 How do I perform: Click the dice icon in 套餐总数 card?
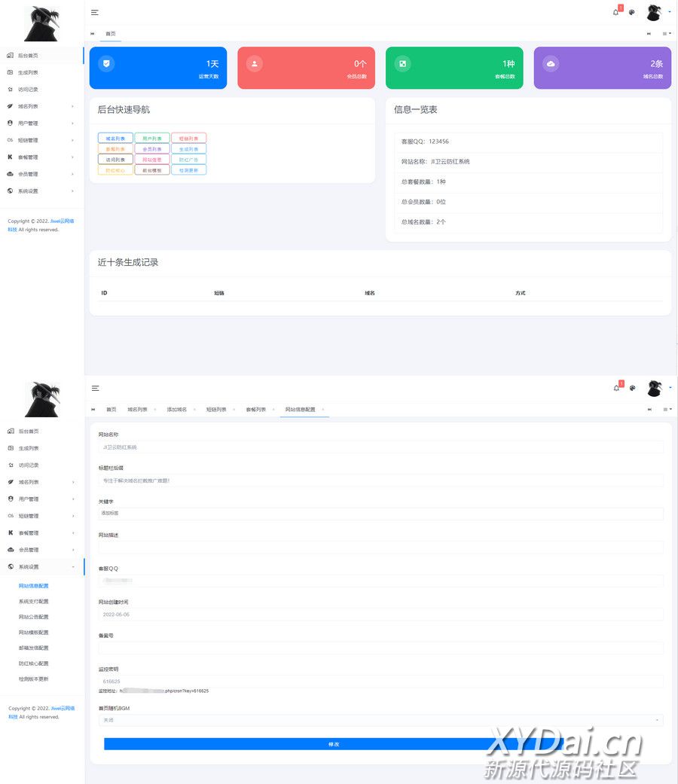click(403, 64)
